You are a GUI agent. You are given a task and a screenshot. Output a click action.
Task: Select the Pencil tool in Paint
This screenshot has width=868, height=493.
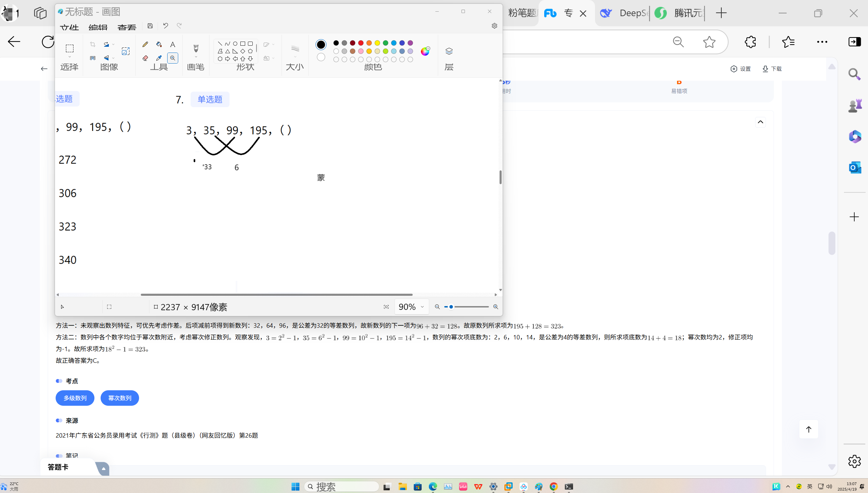click(x=145, y=44)
